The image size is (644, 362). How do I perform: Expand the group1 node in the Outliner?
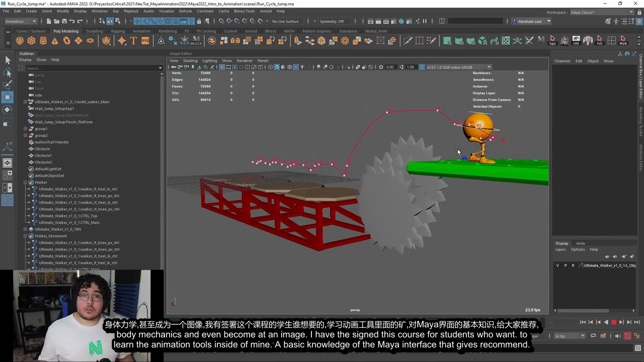coord(25,129)
